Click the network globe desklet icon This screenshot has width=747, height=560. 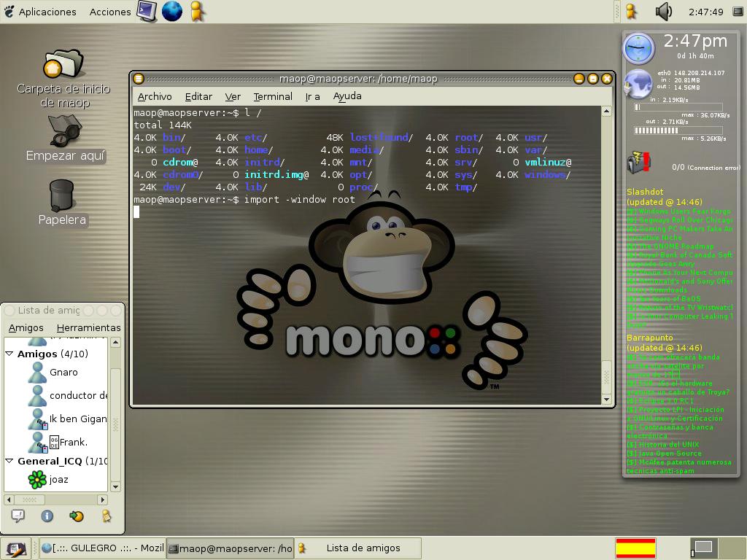[638, 84]
